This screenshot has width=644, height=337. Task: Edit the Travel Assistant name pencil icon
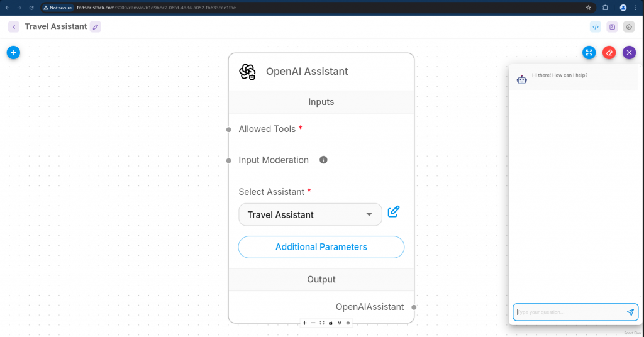click(95, 26)
